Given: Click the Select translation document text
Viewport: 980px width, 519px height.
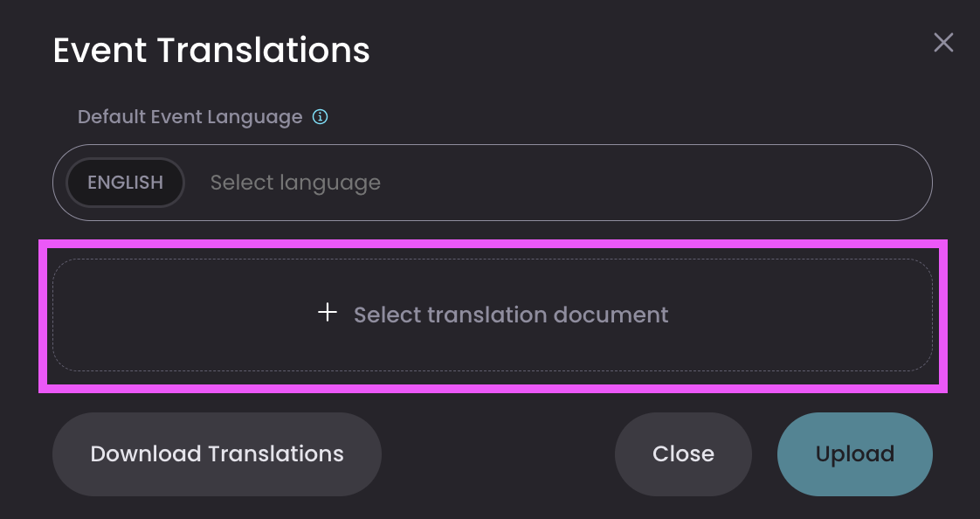Looking at the screenshot, I should point(511,315).
